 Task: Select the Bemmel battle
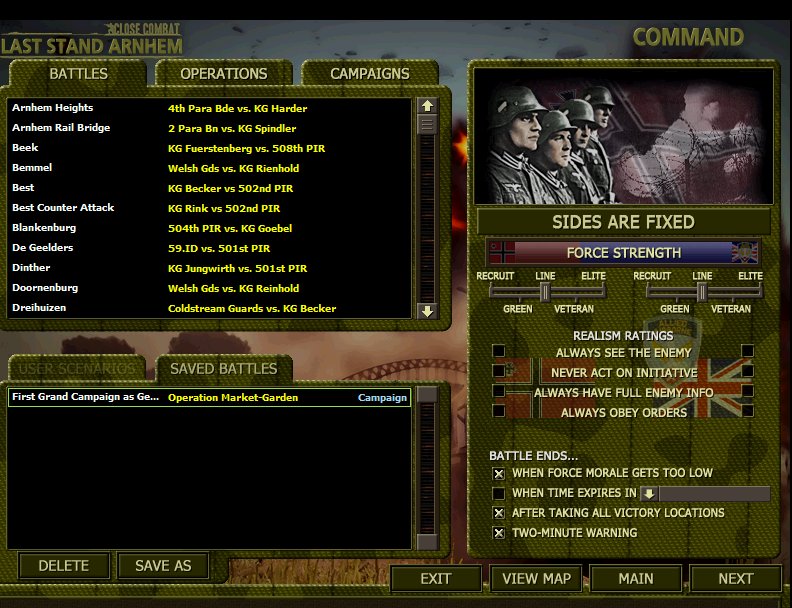209,168
